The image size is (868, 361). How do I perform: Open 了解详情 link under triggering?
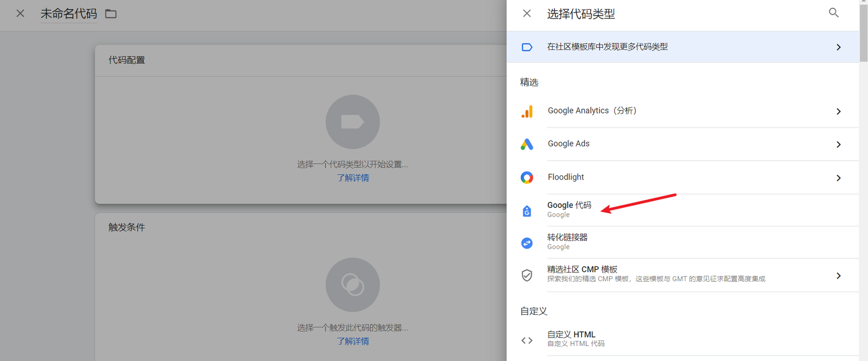pyautogui.click(x=353, y=341)
